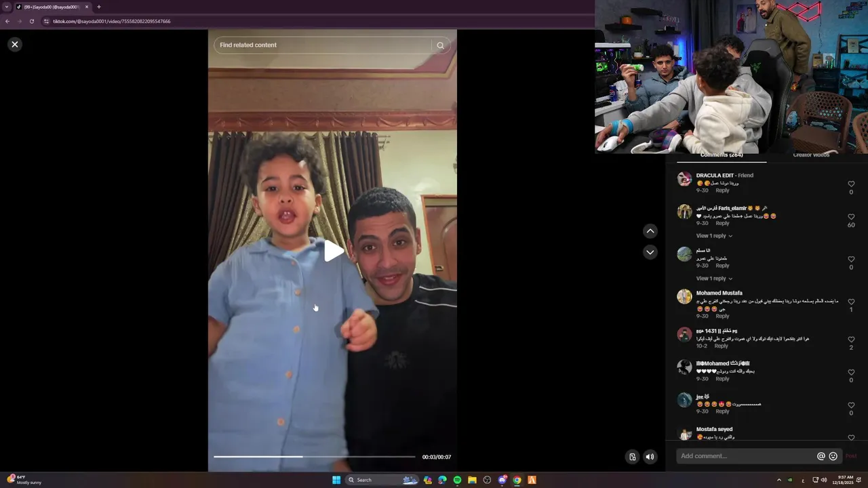868x488 pixels.
Task: Go to the next video with down arrow
Action: tap(650, 252)
